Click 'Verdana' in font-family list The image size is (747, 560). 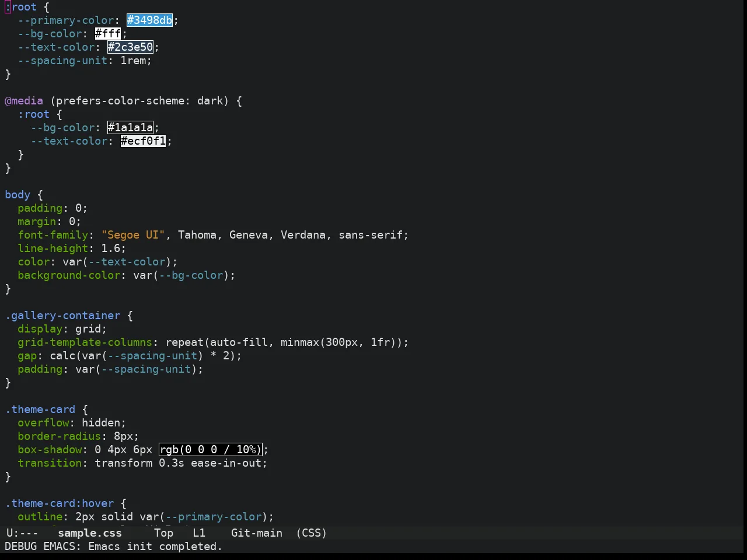pyautogui.click(x=303, y=235)
